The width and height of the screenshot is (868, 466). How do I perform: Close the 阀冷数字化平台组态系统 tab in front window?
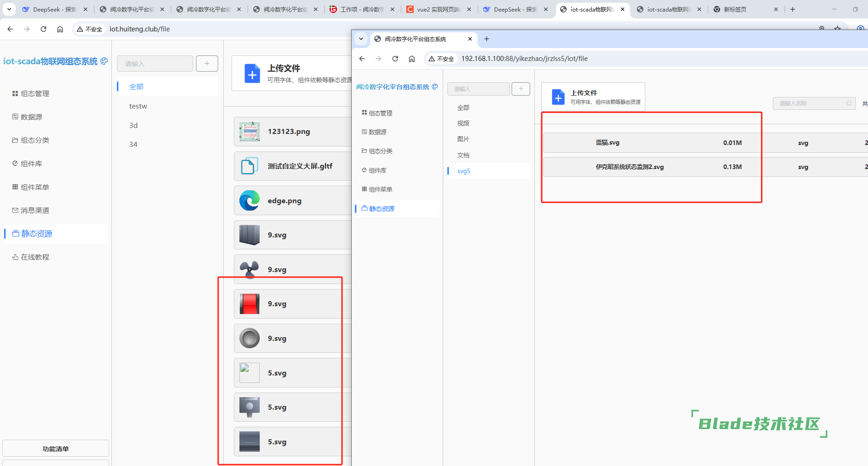(470, 39)
